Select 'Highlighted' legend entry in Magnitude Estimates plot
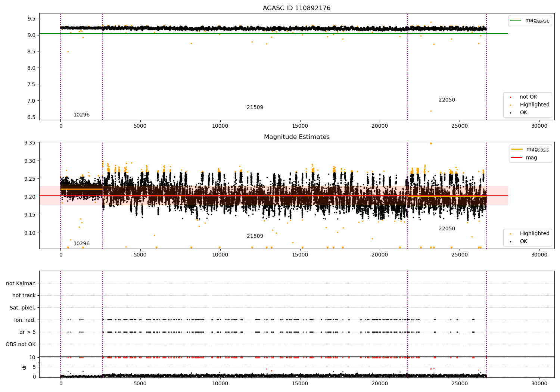Screen dimensions: 560x392 [x=534, y=234]
